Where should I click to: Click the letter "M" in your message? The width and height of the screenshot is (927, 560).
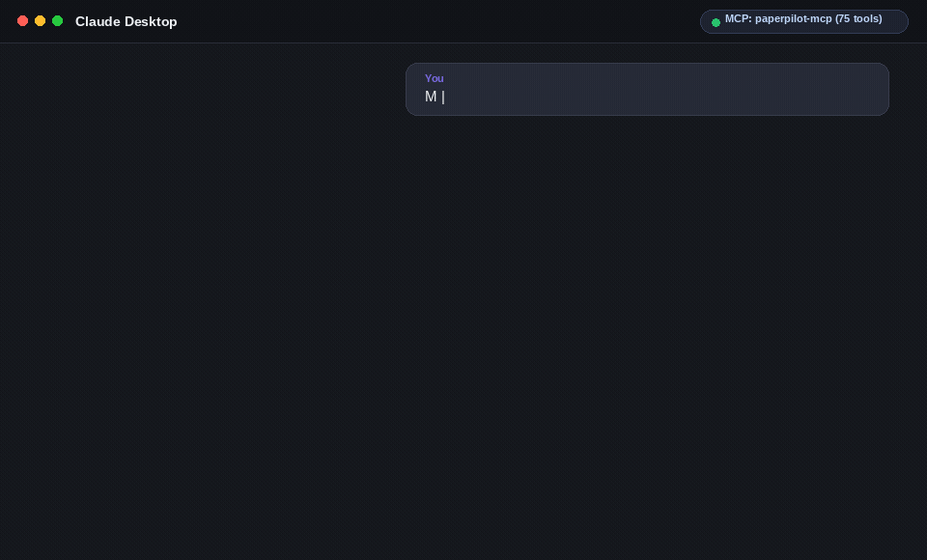(x=431, y=97)
